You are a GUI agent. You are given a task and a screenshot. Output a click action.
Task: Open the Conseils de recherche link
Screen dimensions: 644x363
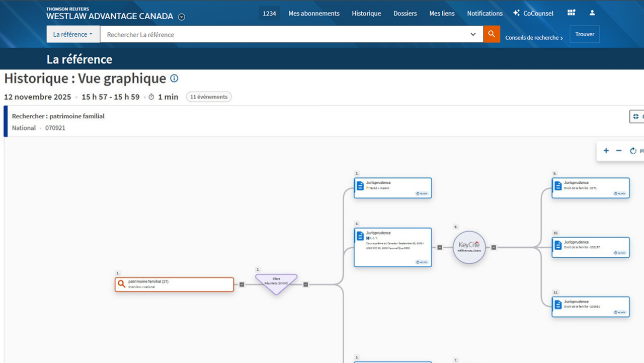tap(534, 38)
